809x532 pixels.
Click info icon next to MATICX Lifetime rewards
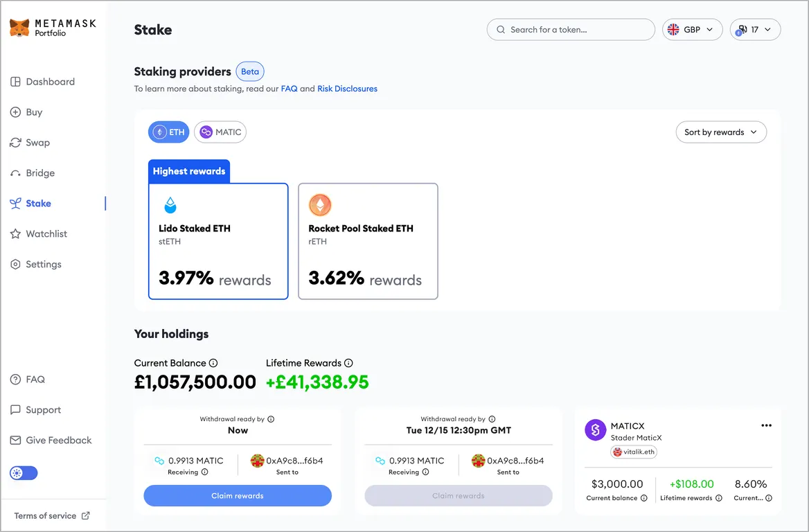pyautogui.click(x=719, y=498)
